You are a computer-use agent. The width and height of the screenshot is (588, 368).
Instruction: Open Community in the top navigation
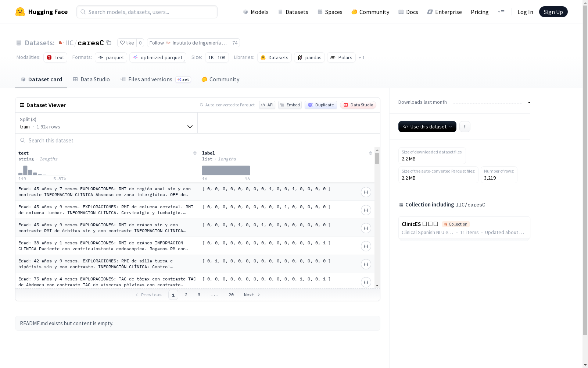(370, 12)
